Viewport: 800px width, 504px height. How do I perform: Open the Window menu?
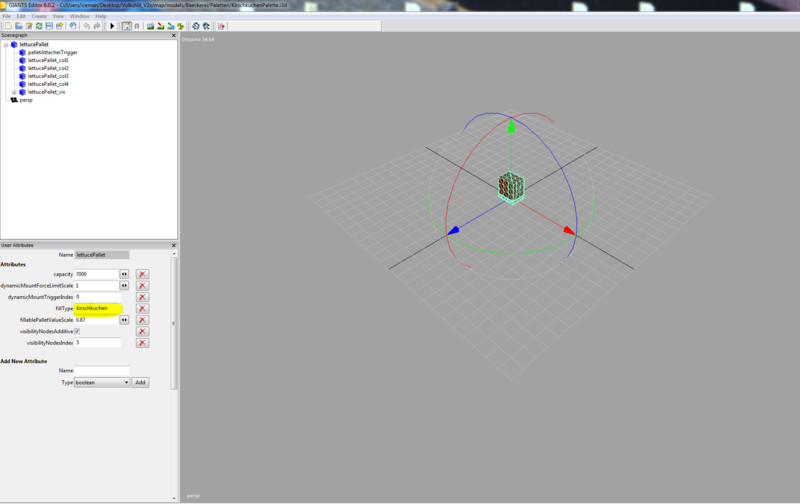pos(79,16)
